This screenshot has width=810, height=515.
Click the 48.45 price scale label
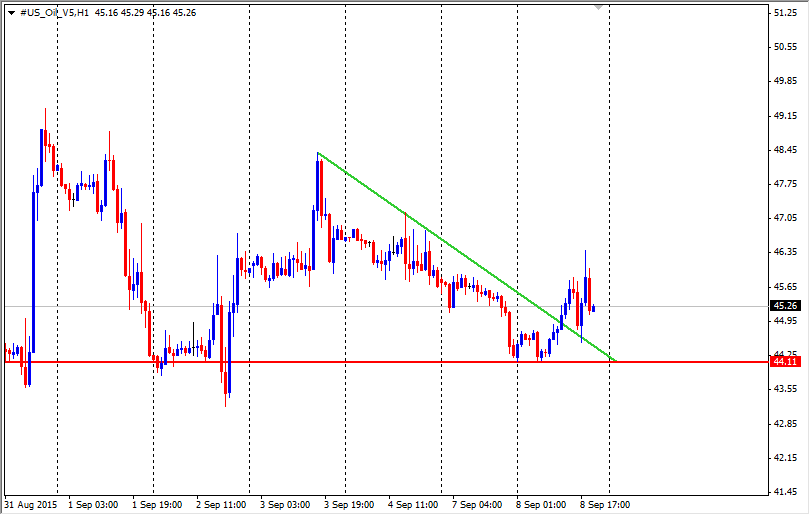point(785,150)
